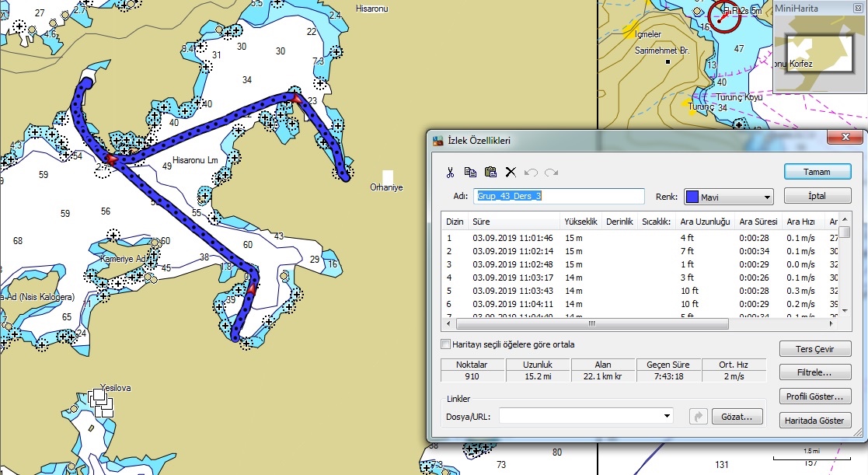Click the table's scroll-right arrow

point(832,324)
